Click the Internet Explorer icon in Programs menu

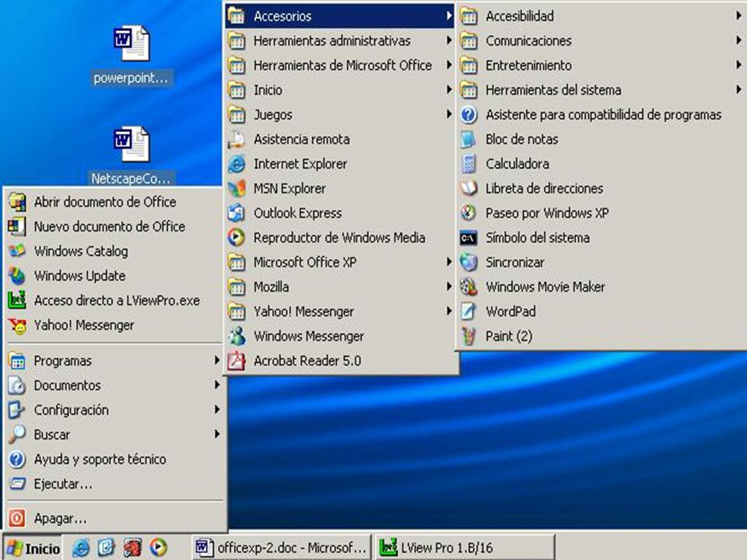click(x=237, y=164)
